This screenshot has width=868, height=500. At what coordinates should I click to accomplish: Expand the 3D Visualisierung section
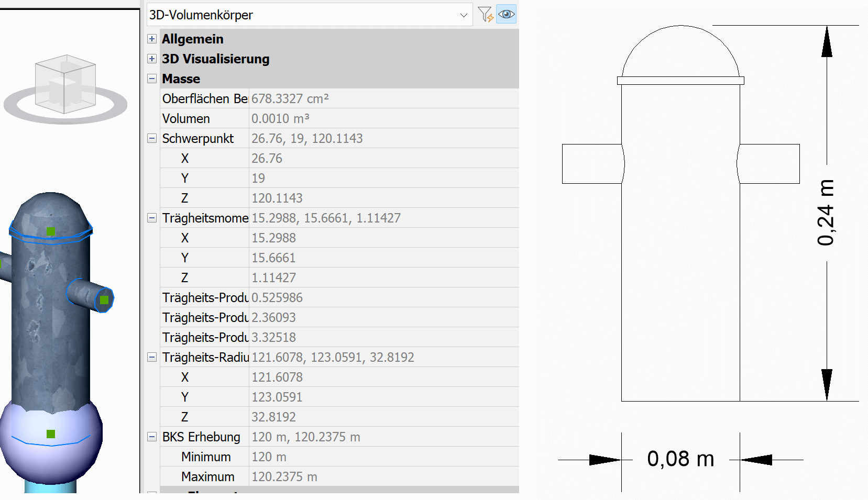(x=152, y=59)
